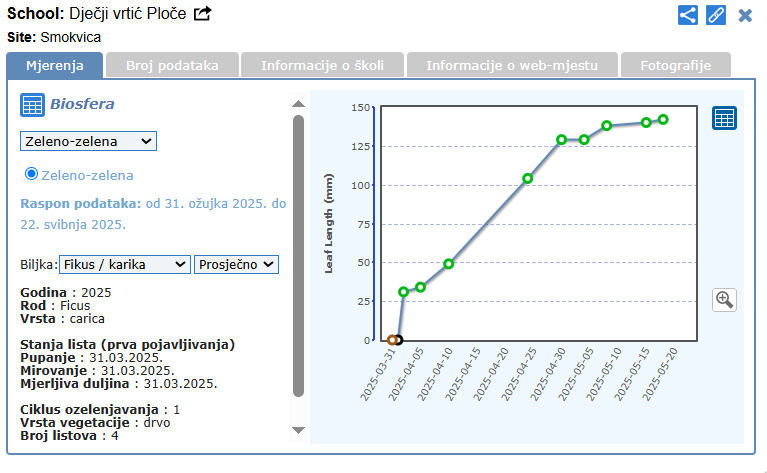Open the Fikus / karika plant dropdown
767x473 pixels.
(124, 264)
